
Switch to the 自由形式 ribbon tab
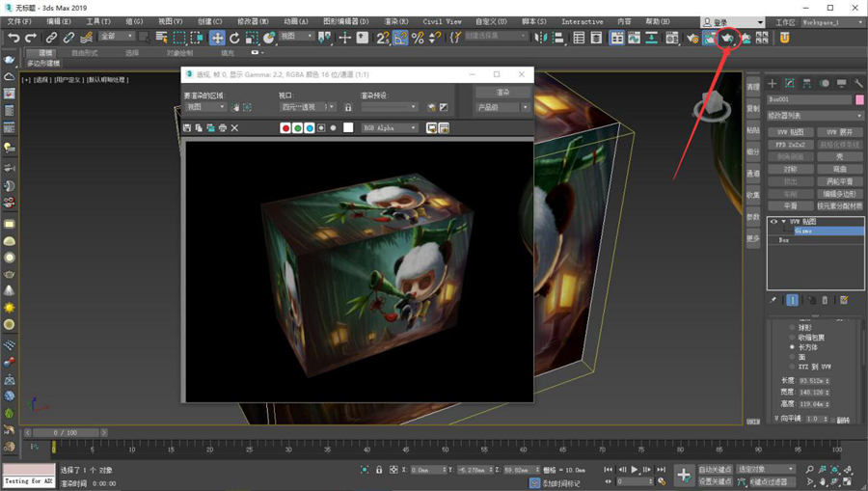pos(84,53)
